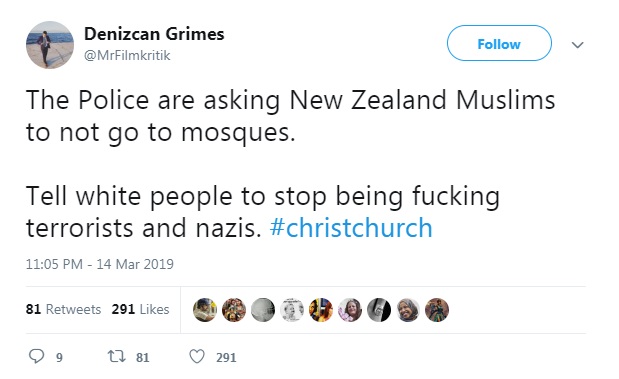Open the Denizcan Grimes name link
Image resolution: width=619 pixels, height=379 pixels.
click(154, 34)
